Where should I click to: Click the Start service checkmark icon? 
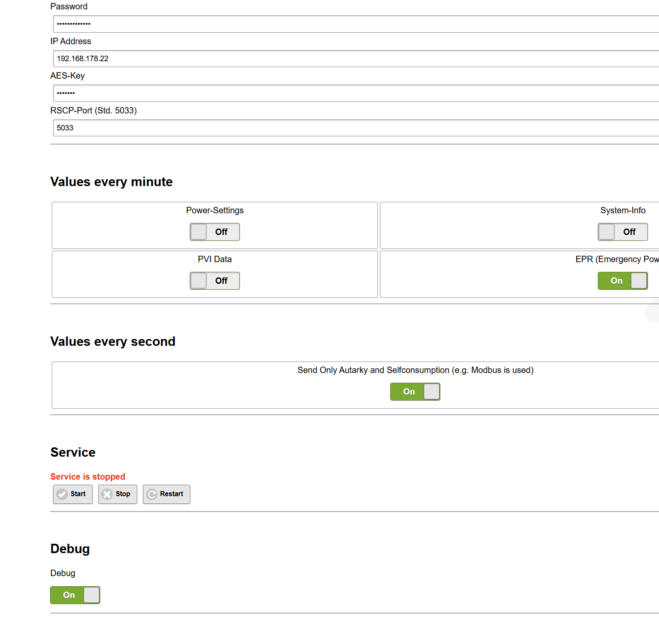pos(62,494)
